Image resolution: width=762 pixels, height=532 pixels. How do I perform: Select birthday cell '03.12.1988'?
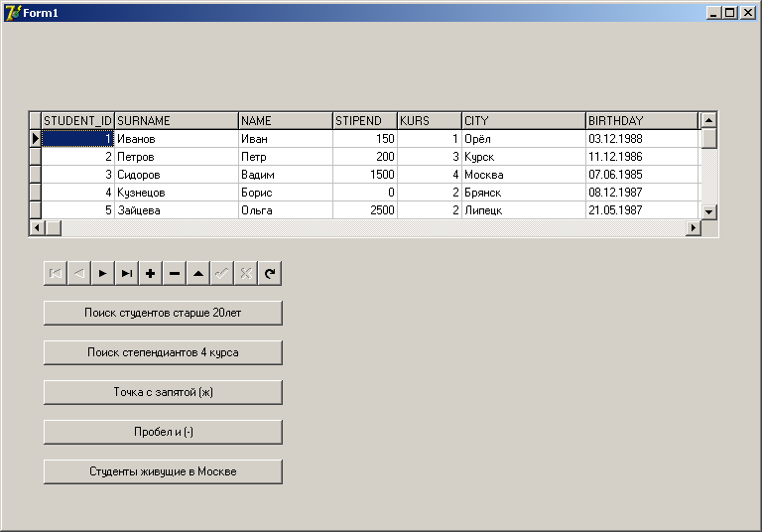tap(642, 139)
